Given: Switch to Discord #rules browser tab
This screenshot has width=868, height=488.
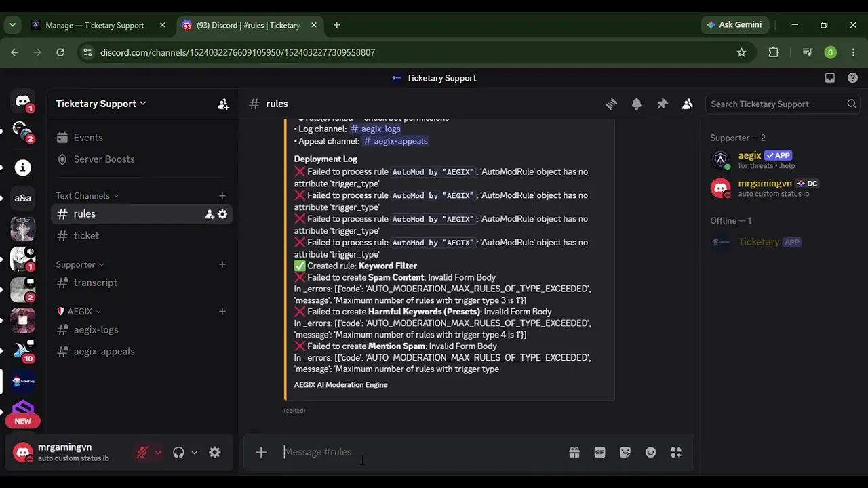Looking at the screenshot, I should point(248,25).
